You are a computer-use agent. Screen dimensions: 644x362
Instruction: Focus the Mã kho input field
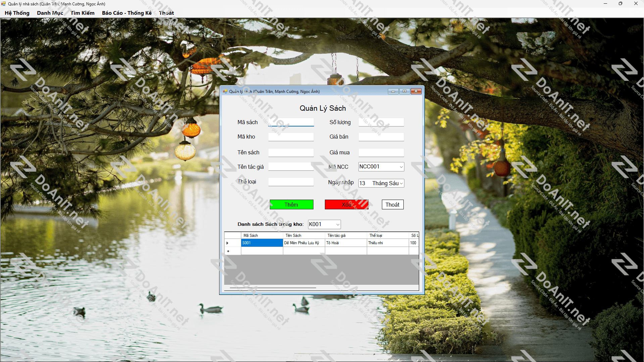click(291, 137)
